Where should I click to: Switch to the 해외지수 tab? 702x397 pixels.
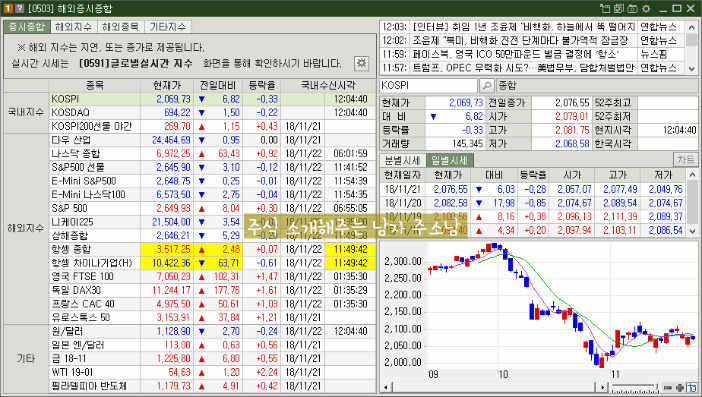point(73,27)
